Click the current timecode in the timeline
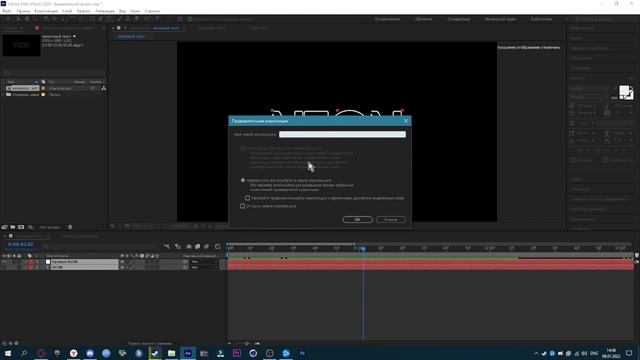 pyautogui.click(x=20, y=244)
